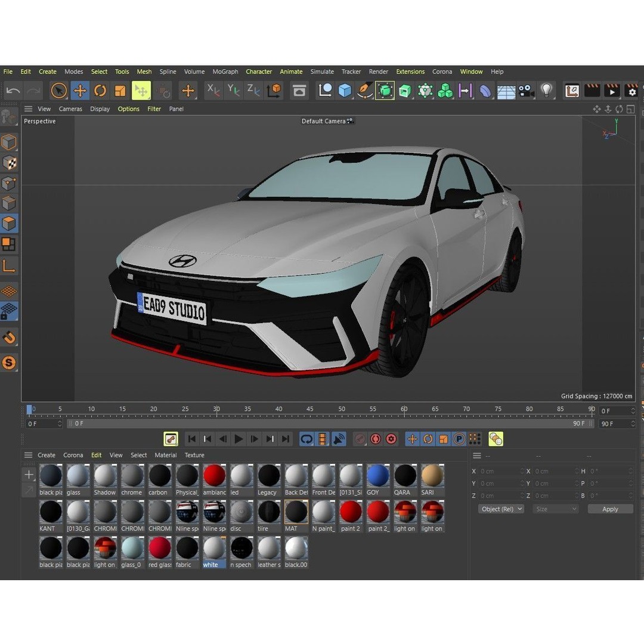Open the Display viewport menu

tap(100, 109)
